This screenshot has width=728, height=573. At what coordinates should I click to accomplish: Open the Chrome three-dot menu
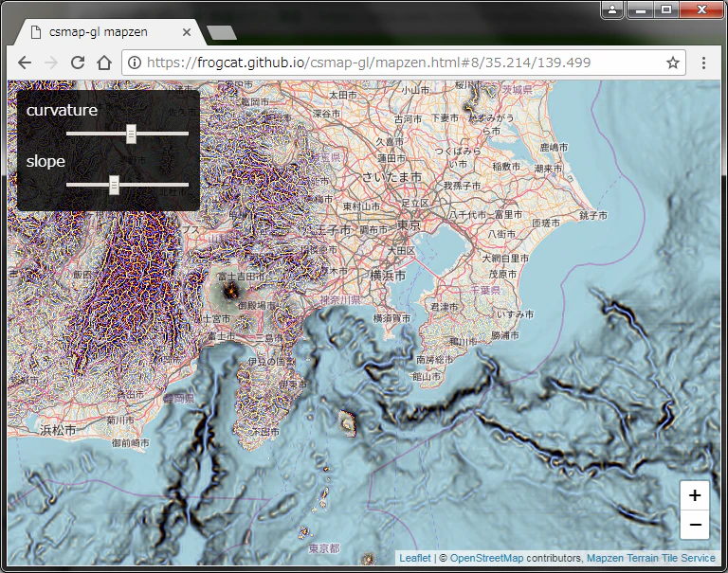point(704,63)
